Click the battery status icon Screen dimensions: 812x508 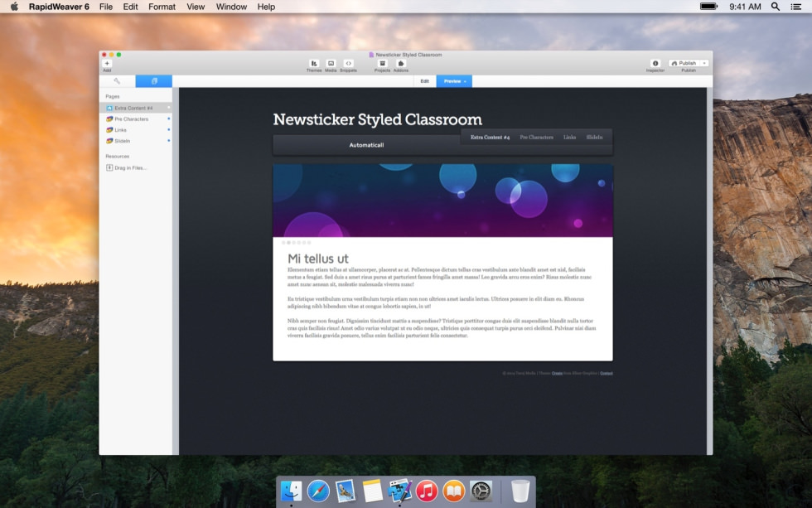708,7
